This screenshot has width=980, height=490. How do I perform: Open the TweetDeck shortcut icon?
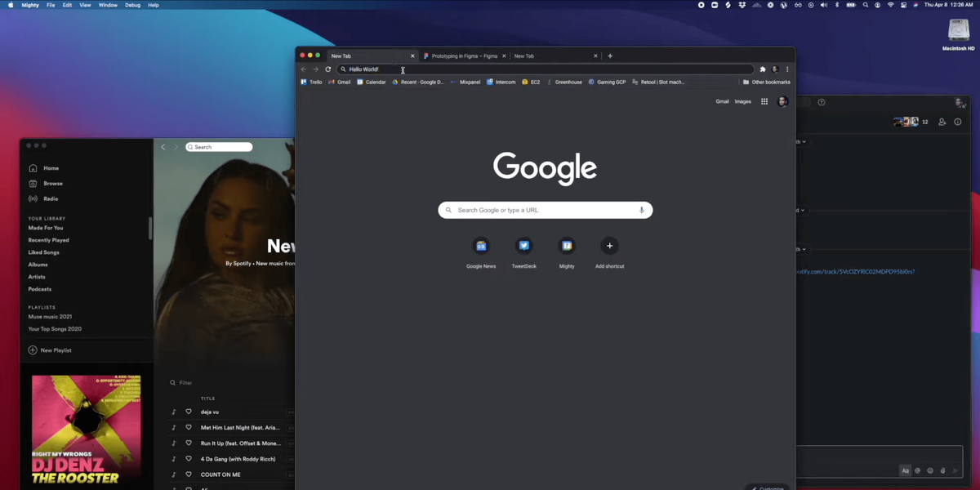[x=524, y=246]
